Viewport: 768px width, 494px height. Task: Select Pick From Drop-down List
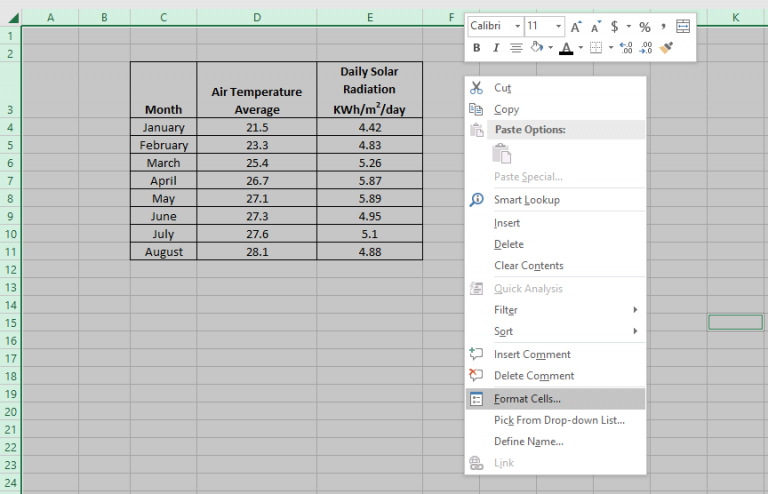coord(555,420)
